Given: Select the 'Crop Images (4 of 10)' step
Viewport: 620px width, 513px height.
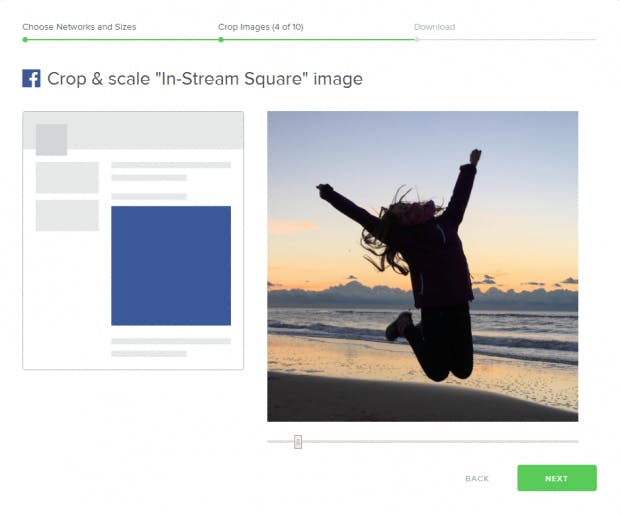Looking at the screenshot, I should click(261, 27).
